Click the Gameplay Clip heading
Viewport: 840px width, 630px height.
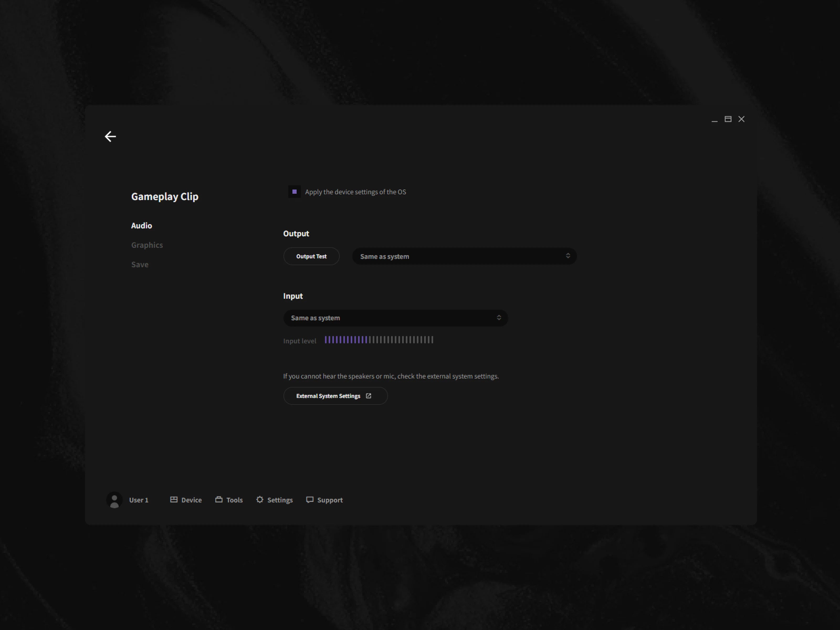click(x=165, y=196)
